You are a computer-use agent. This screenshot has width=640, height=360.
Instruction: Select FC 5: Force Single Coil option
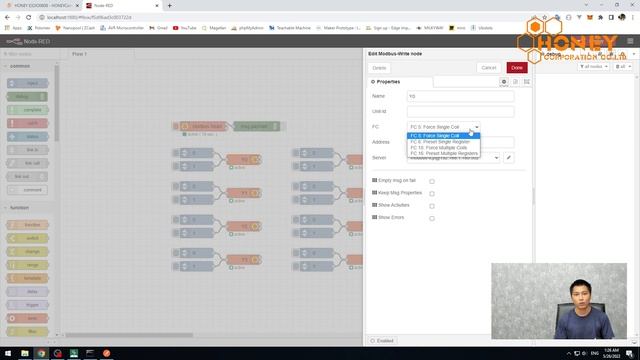(x=443, y=136)
